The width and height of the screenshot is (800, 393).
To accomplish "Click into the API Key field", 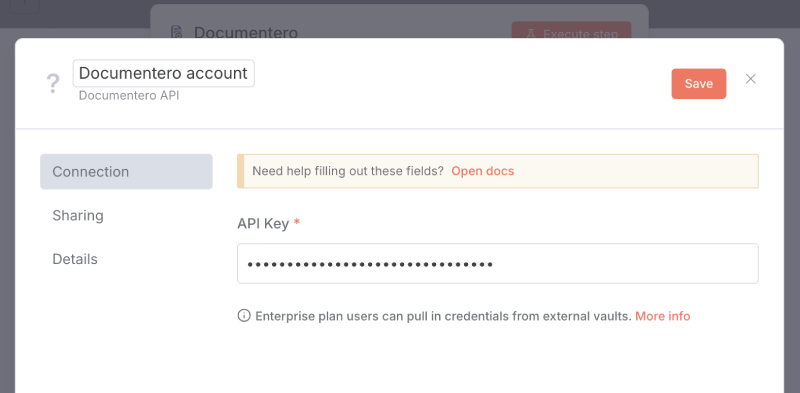I will 497,263.
